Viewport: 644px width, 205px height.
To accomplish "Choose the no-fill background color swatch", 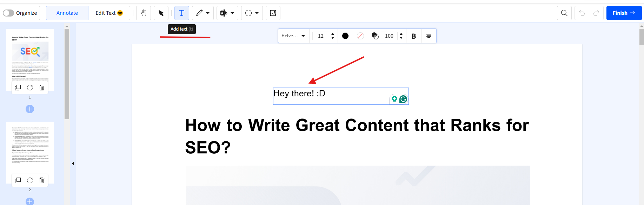I will [x=360, y=36].
